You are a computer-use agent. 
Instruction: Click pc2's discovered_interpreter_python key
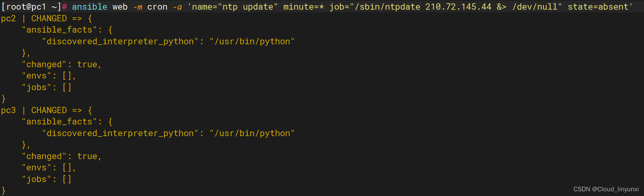(x=120, y=41)
